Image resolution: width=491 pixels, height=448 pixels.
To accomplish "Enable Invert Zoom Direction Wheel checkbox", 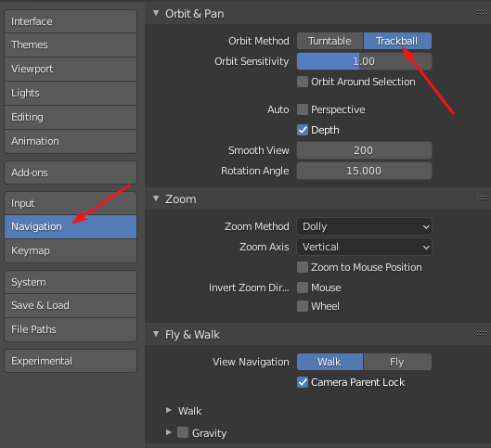I will pos(303,306).
